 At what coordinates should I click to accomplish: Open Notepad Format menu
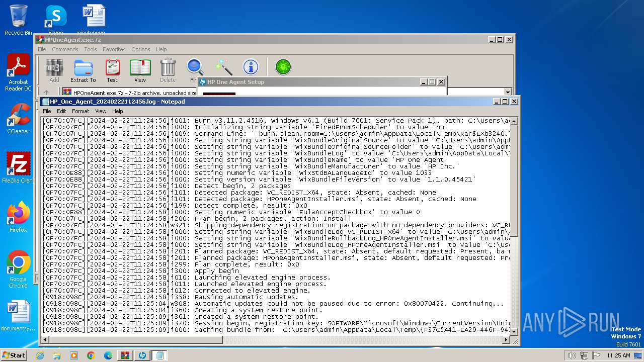[x=80, y=111]
